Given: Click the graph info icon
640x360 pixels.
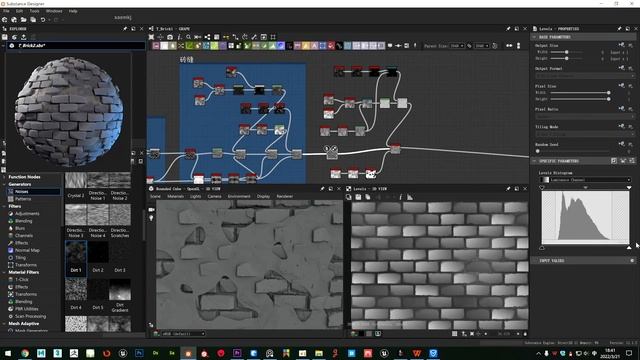Looking at the screenshot, I should tap(179, 37).
